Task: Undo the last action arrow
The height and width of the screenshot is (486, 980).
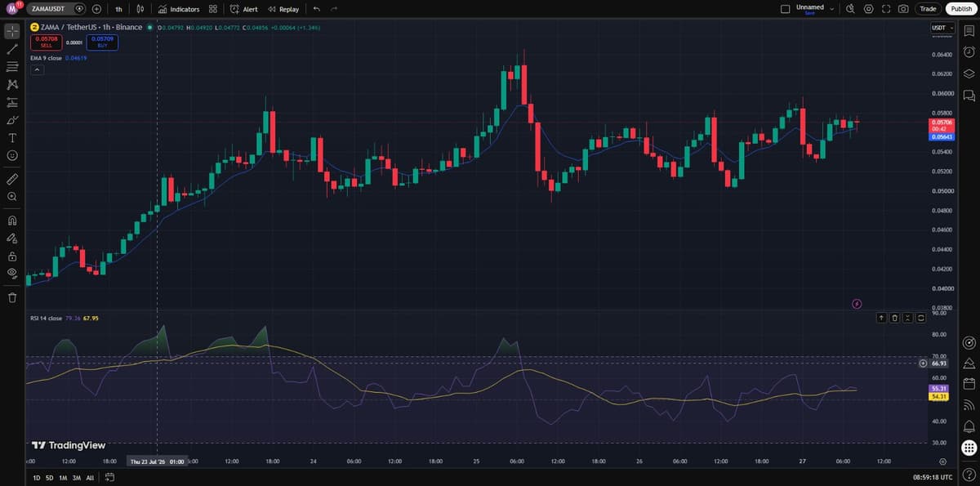Action: (316, 9)
